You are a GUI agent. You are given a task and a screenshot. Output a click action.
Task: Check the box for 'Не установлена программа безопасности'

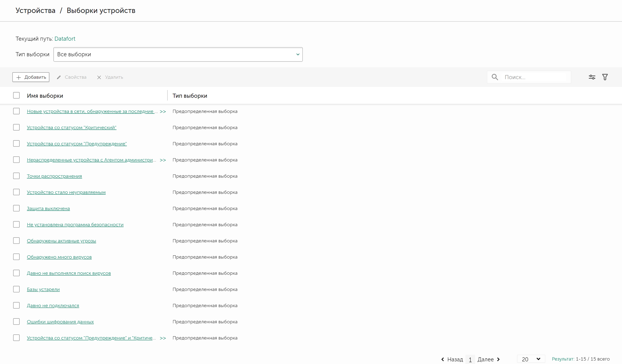coord(16,224)
